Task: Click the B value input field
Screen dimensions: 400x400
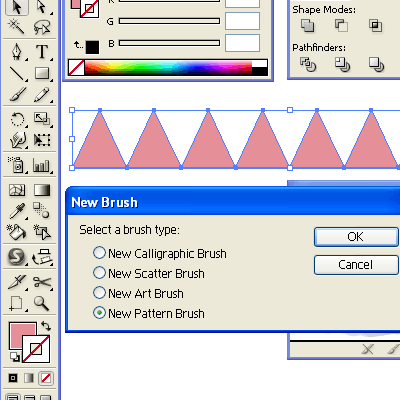Action: 242,43
